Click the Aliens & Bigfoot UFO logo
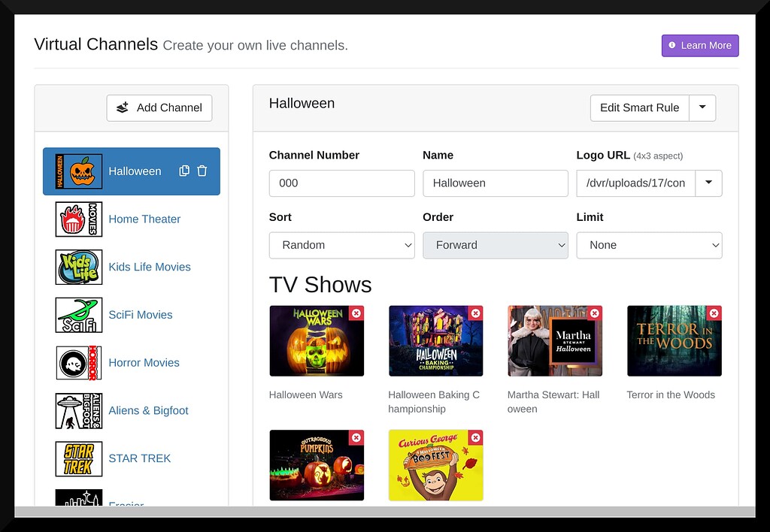770x532 pixels. point(78,410)
